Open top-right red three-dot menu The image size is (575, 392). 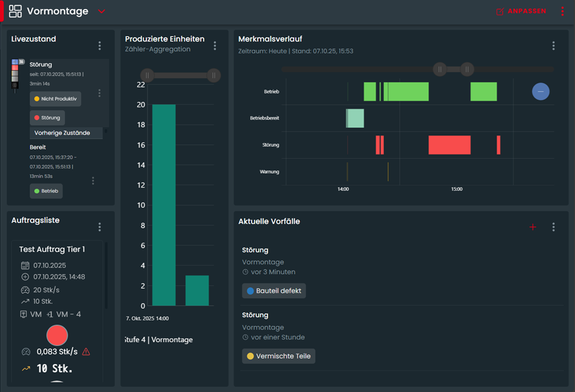pyautogui.click(x=562, y=11)
